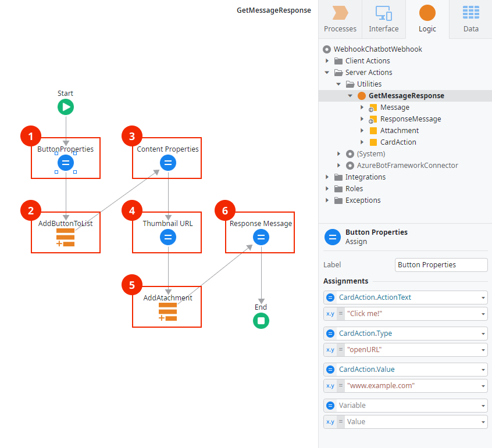Screen dimensions: 492x448
Task: Switch to the Interface tab
Action: tap(383, 19)
